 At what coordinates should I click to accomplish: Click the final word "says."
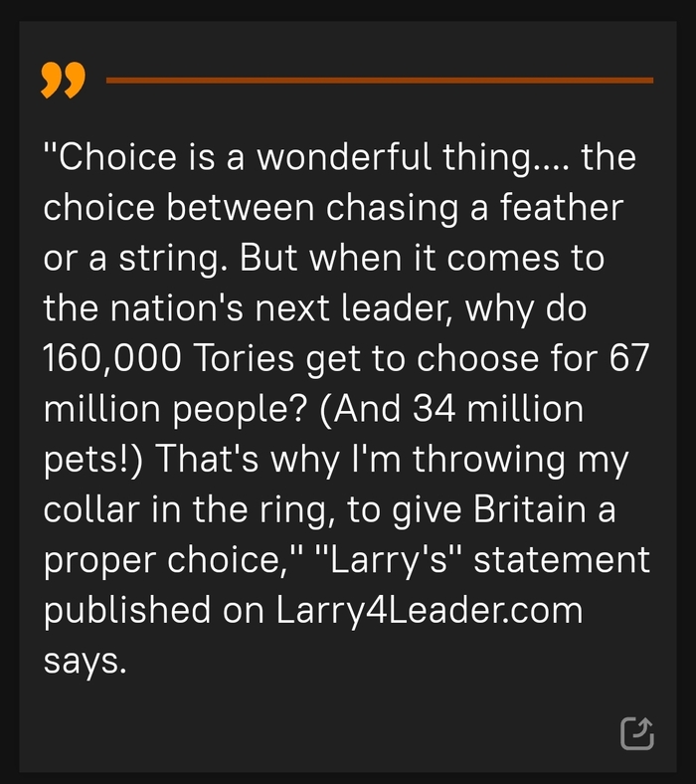point(86,660)
